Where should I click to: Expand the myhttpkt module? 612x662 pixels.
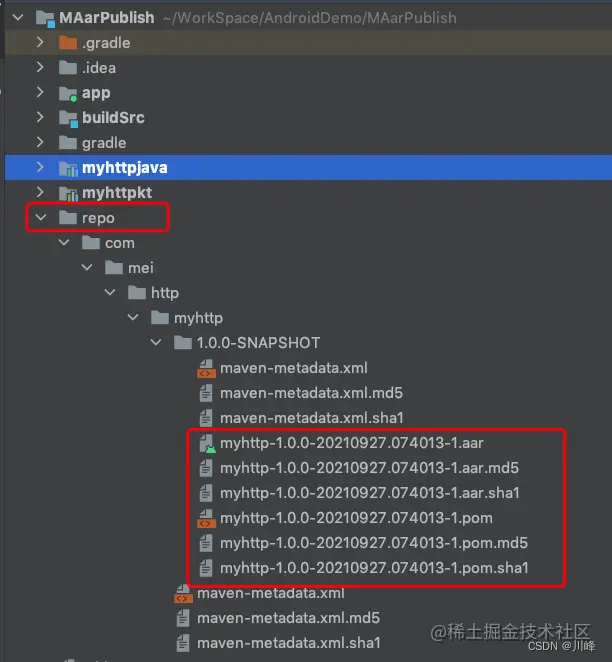tap(40, 192)
